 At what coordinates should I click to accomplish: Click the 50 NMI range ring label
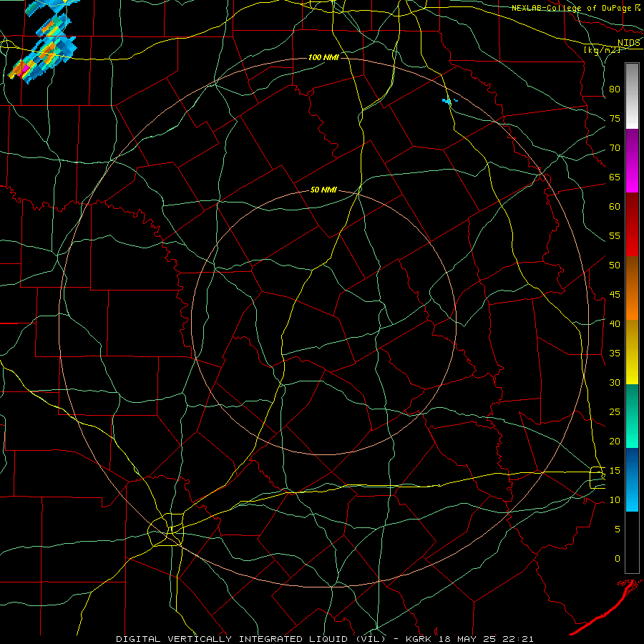pyautogui.click(x=323, y=190)
